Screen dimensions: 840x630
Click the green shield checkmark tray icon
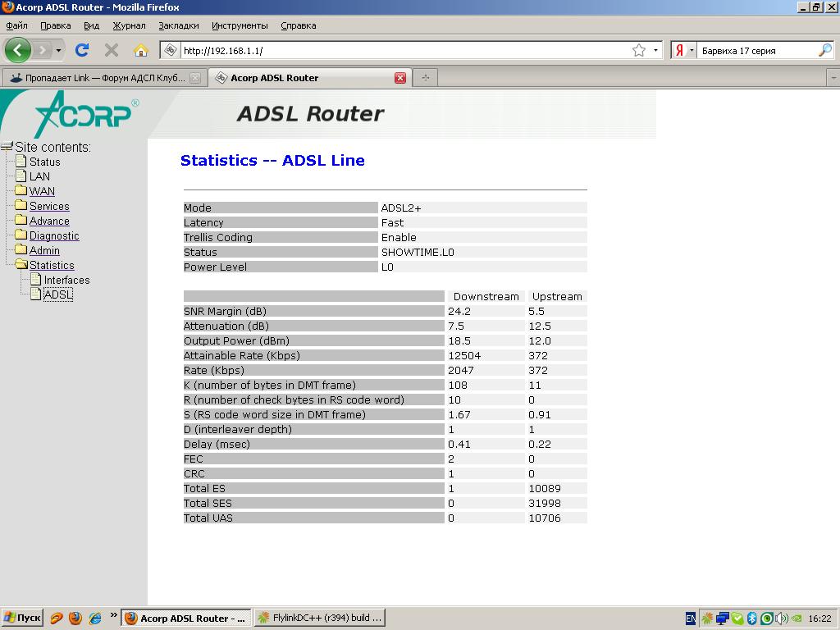737,619
